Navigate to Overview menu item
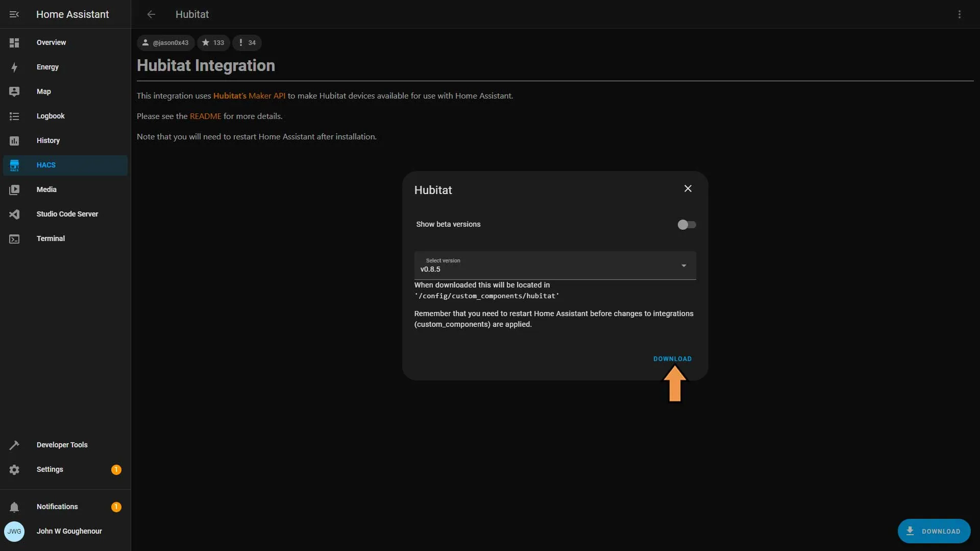This screenshot has height=551, width=980. click(65, 43)
